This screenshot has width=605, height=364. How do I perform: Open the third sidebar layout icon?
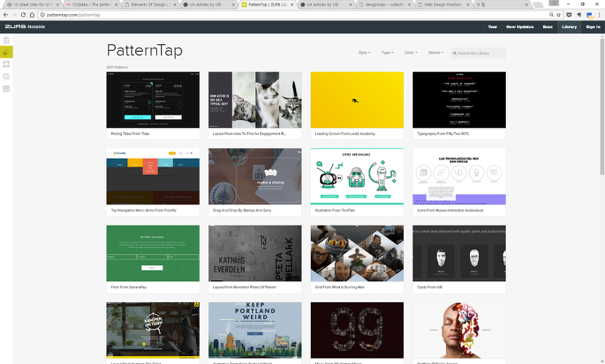coord(6,65)
